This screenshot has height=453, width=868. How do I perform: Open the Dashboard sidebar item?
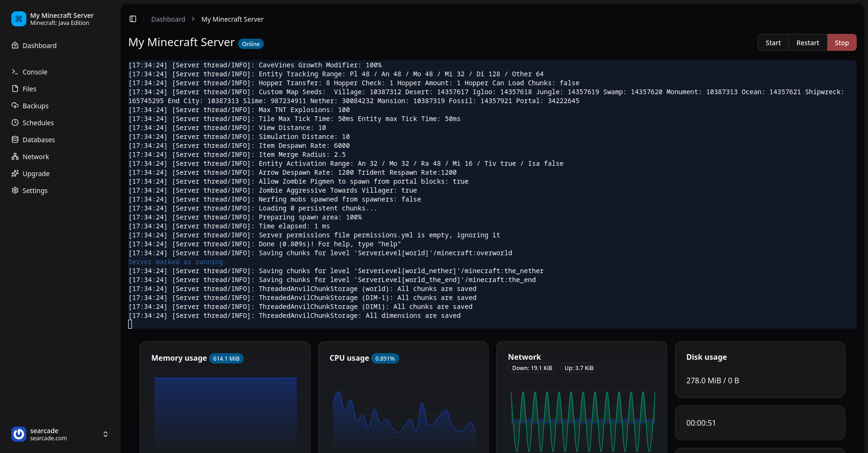[60, 45]
